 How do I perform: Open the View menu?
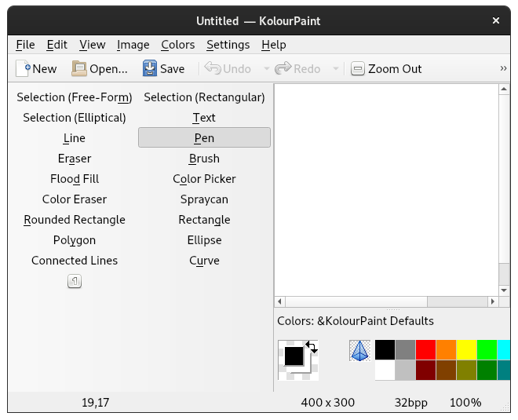(x=92, y=45)
